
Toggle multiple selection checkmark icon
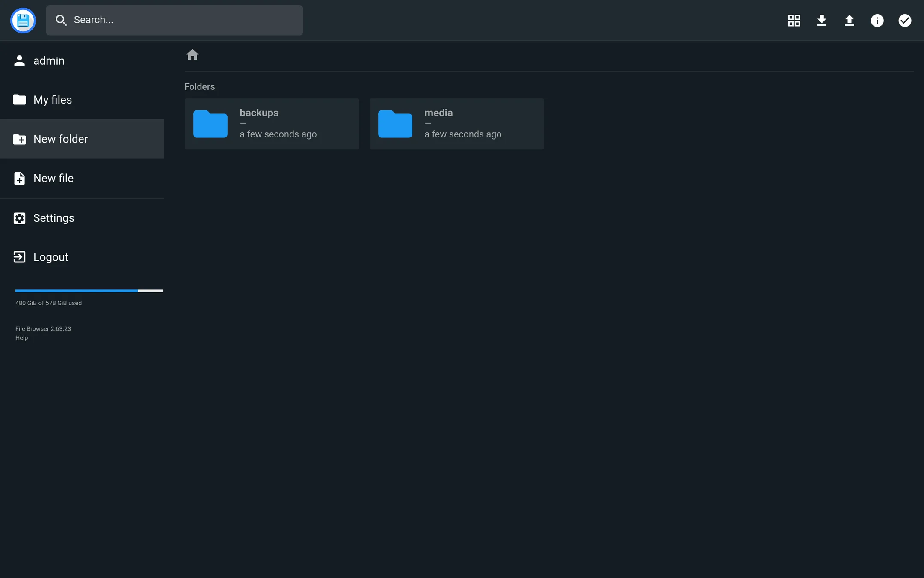[905, 20]
